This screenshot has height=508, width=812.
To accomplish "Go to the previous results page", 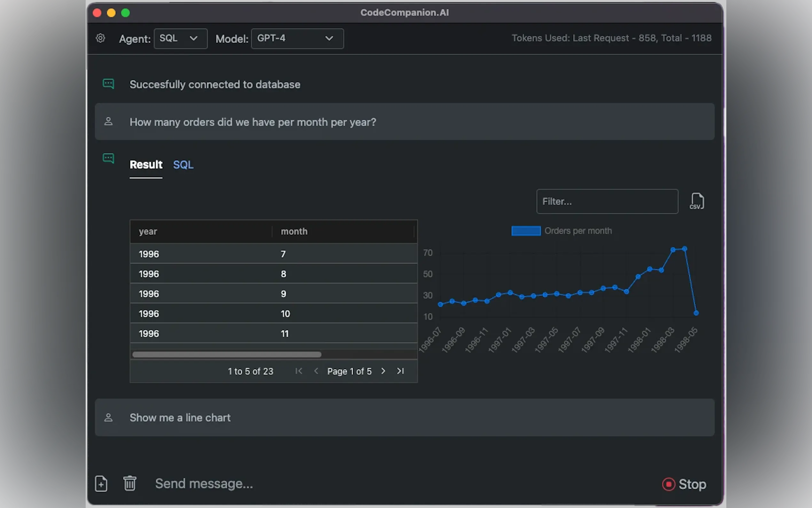I will pos(316,371).
